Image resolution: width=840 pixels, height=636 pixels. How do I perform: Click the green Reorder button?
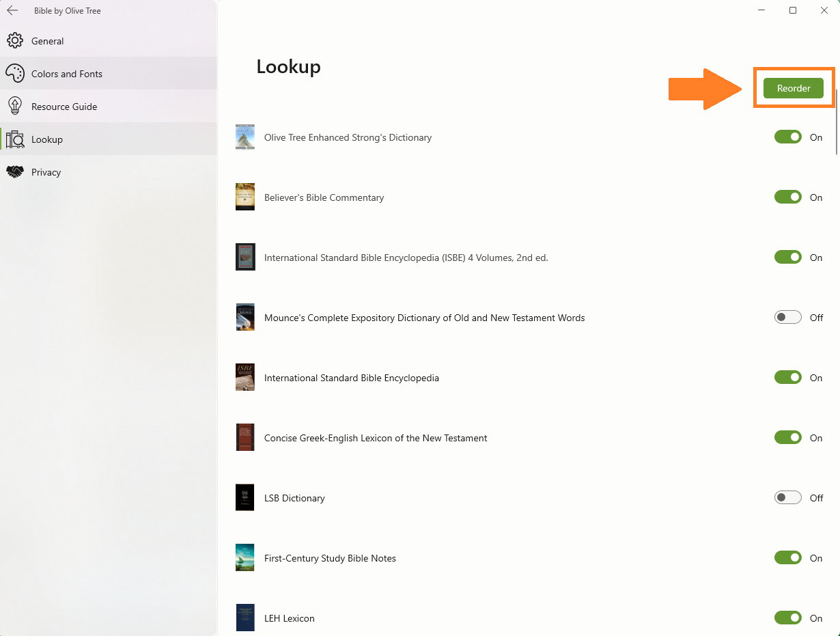(794, 88)
